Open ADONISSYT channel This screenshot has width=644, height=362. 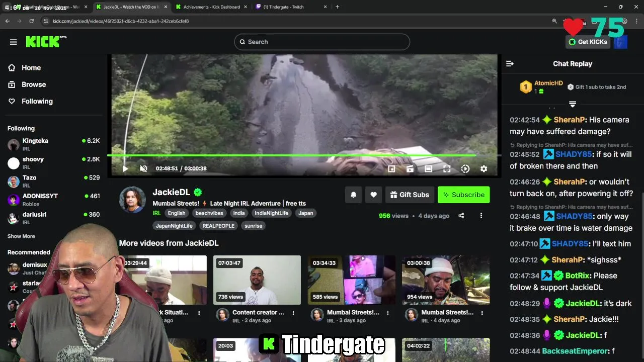54,200
